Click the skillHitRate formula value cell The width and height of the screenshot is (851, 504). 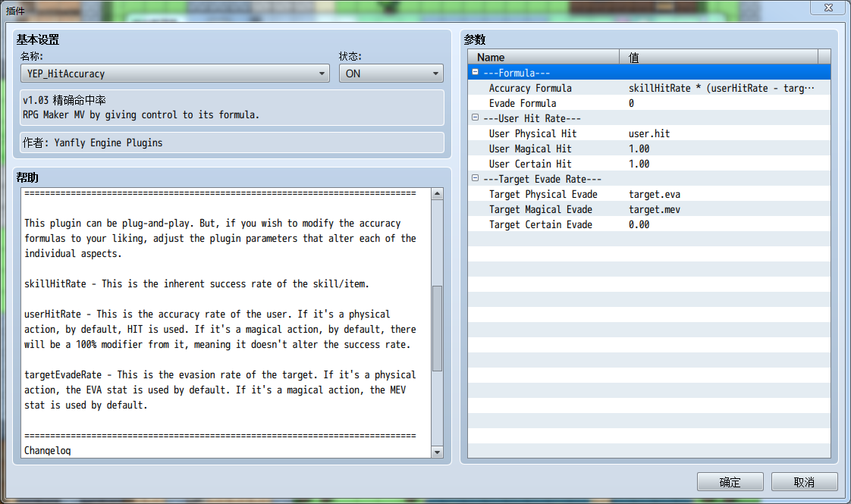coord(721,88)
